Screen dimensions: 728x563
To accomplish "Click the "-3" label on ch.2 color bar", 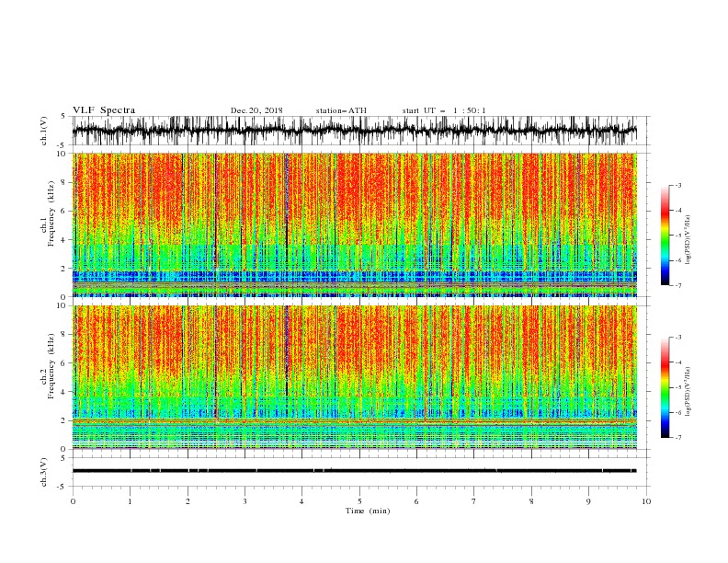I will tap(677, 338).
